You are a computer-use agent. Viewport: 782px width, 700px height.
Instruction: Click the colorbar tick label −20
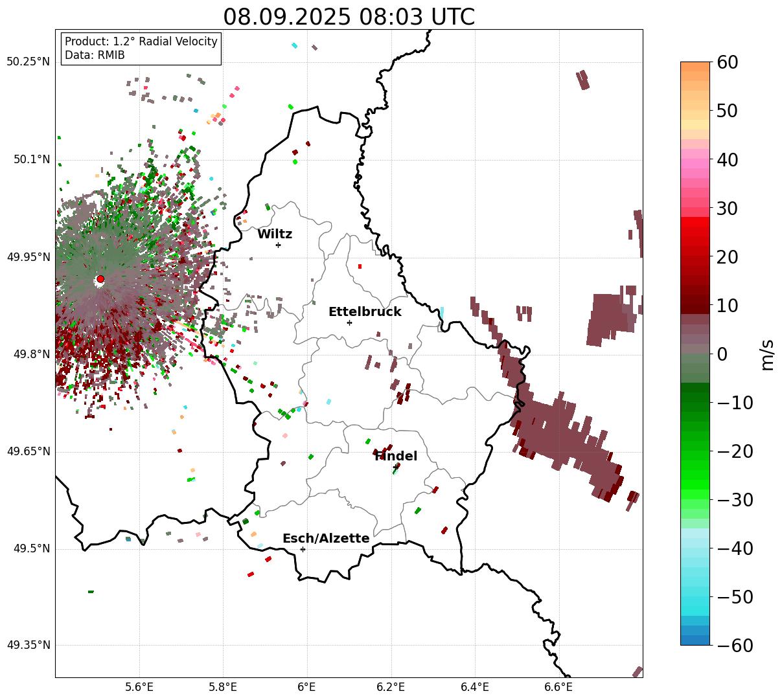pyautogui.click(x=735, y=451)
